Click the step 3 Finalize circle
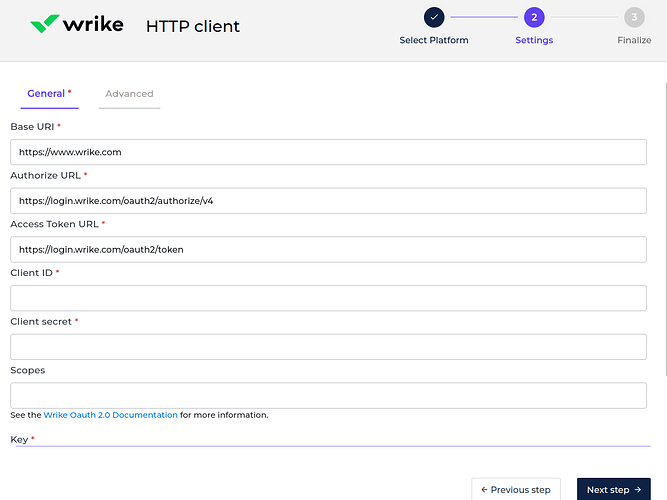This screenshot has height=500, width=667. tap(634, 17)
